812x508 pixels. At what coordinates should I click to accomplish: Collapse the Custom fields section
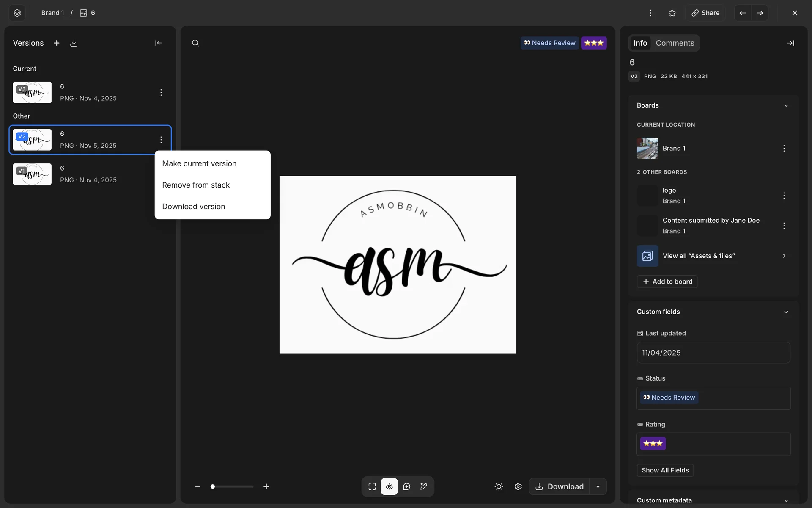click(786, 312)
